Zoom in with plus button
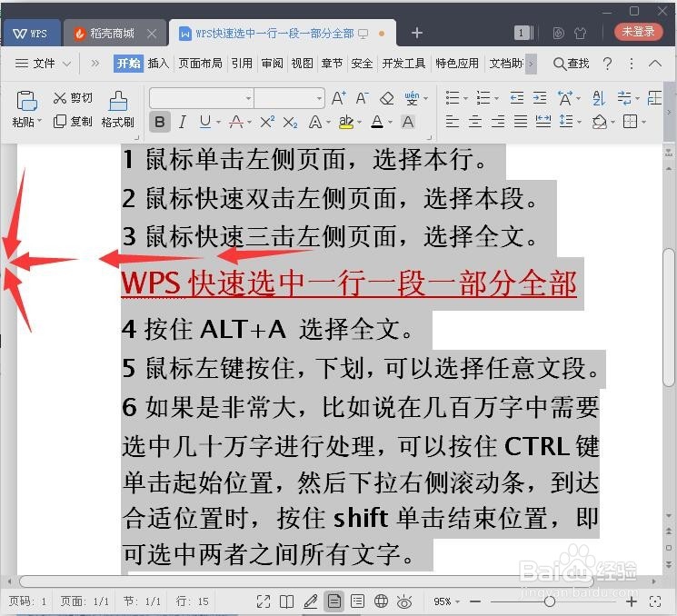 pos(632,601)
